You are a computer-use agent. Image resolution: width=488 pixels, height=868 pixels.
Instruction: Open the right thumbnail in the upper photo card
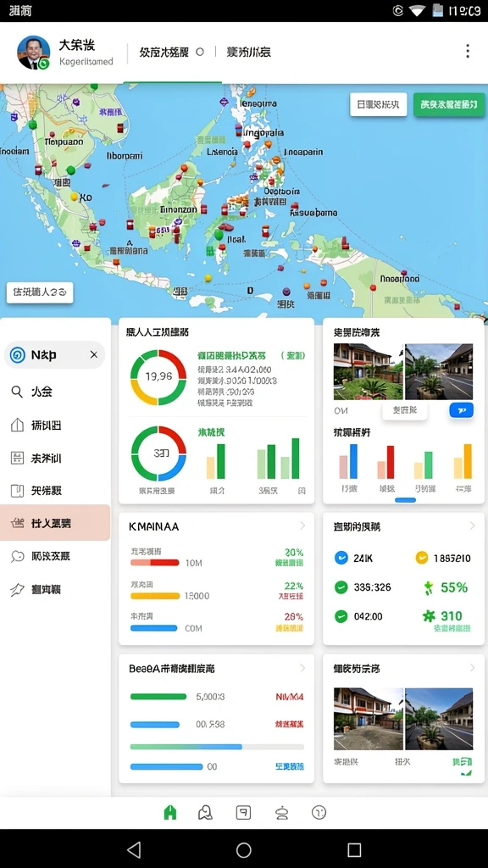pyautogui.click(x=439, y=371)
